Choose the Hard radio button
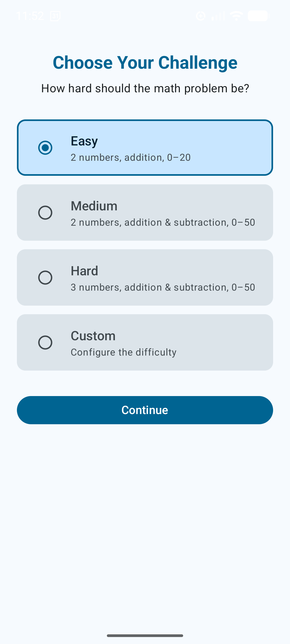 [x=45, y=277]
